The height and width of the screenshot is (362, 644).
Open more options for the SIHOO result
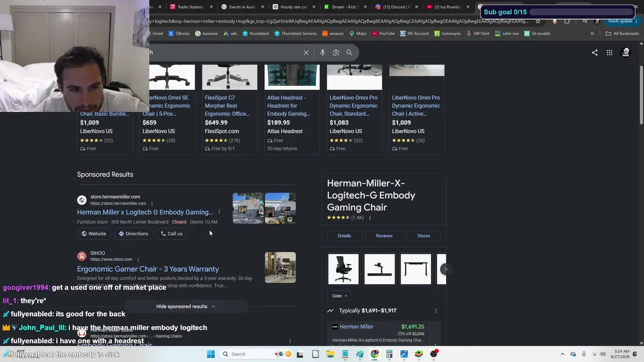(138, 259)
